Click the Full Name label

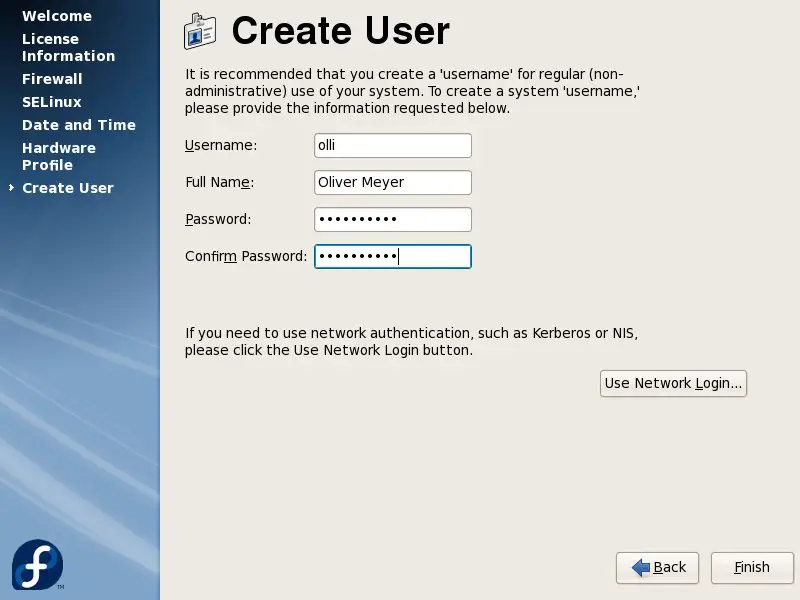[219, 182]
